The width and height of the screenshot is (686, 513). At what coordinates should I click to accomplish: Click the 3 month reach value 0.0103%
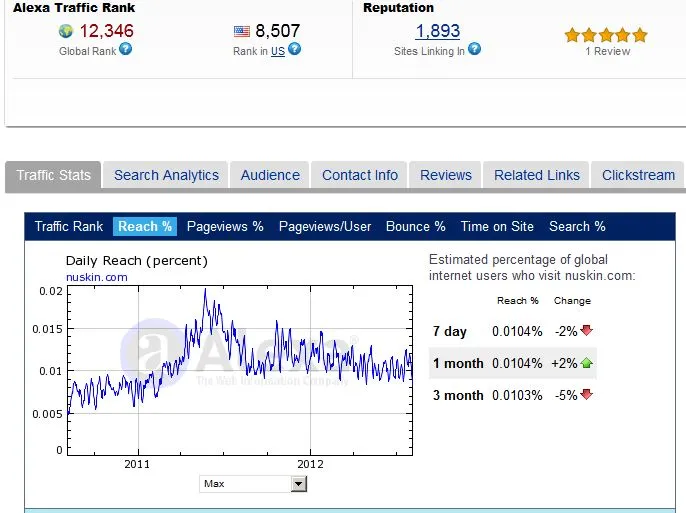click(x=517, y=395)
